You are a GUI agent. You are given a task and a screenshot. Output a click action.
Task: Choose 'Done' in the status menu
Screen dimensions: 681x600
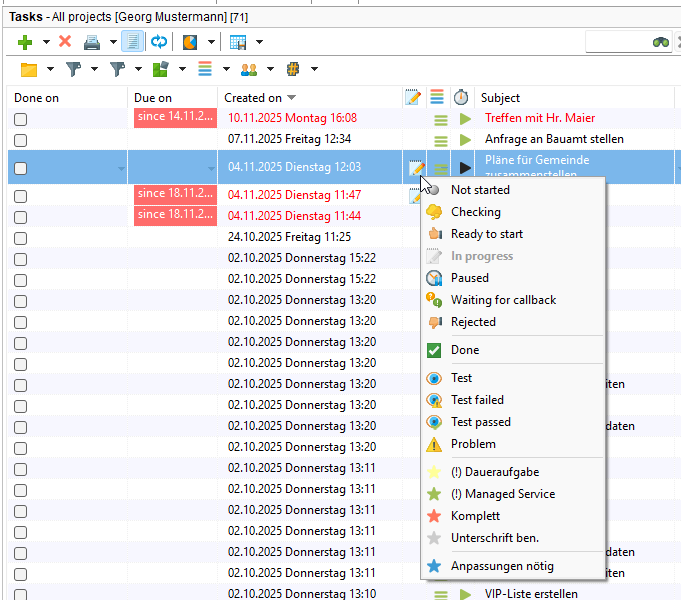(465, 350)
